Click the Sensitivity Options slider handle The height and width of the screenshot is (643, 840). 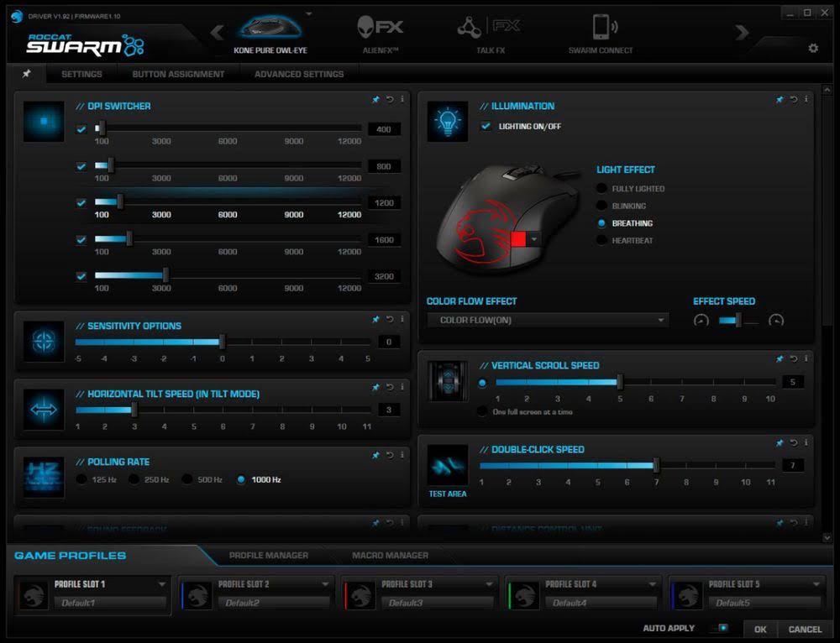click(x=223, y=342)
